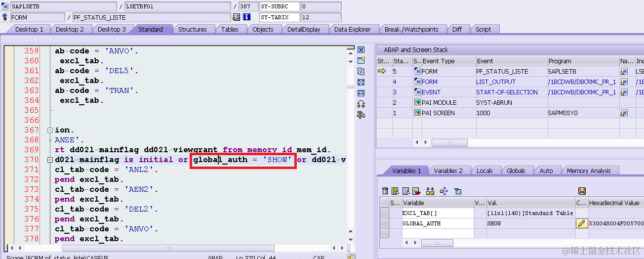
Task: Click the pencil edit icon for GLOBAL_AUTH
Action: pyautogui.click(x=581, y=223)
